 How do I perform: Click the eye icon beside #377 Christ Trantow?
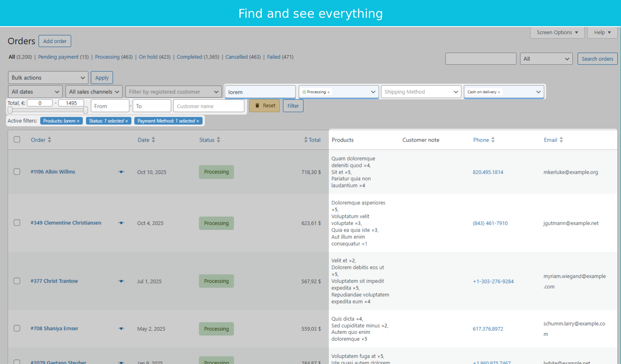(x=121, y=281)
